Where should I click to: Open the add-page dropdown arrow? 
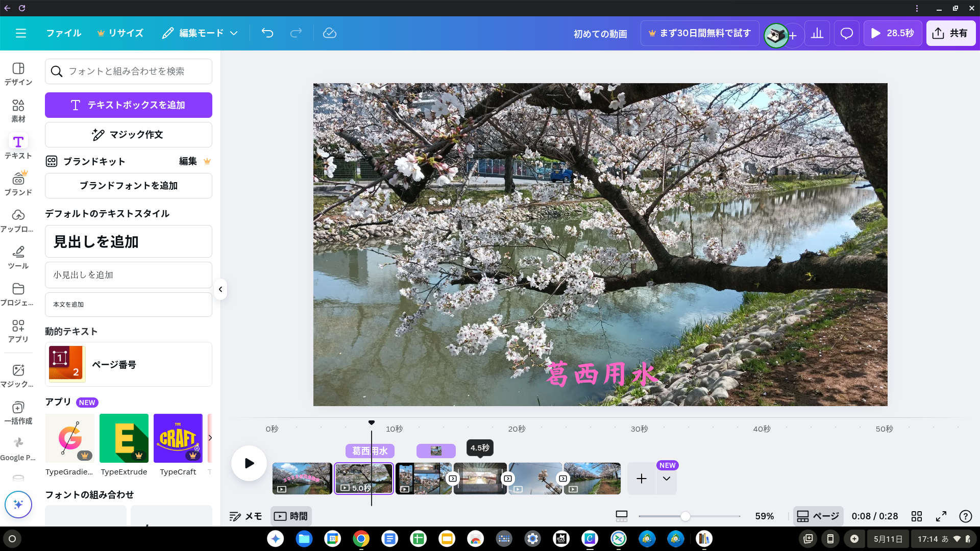[x=667, y=479]
